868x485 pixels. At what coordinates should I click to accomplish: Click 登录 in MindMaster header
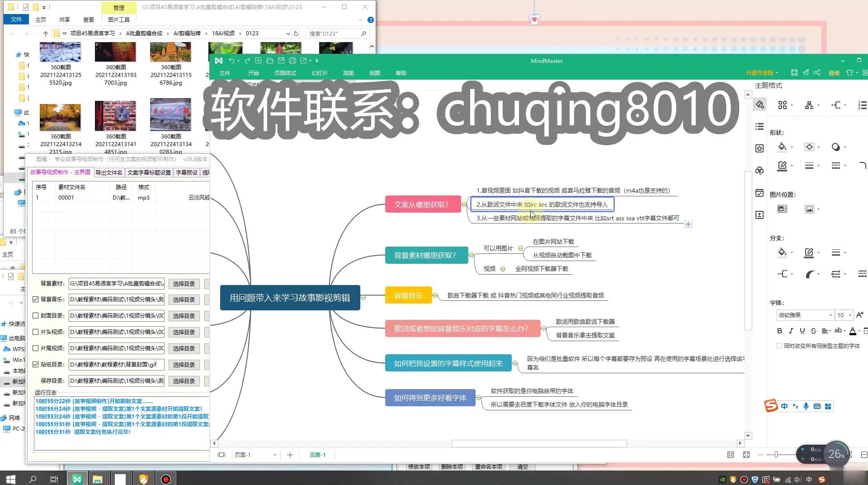pos(834,73)
